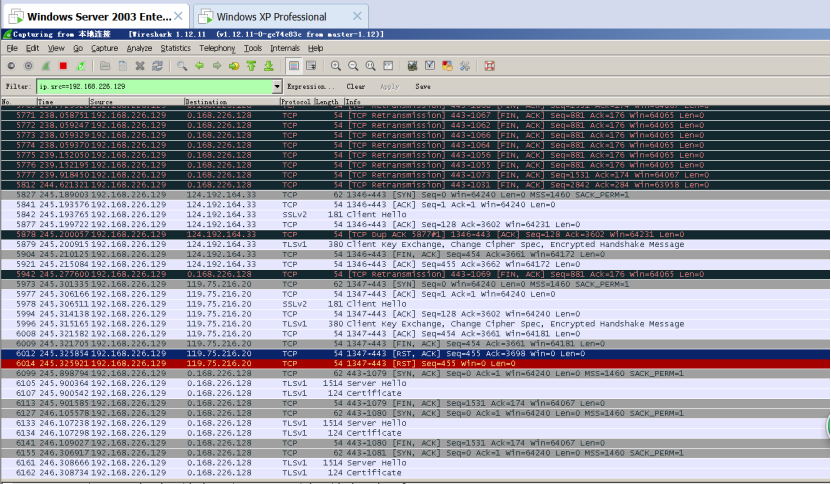Viewport: 831px width, 484px height.
Task: Edit display filters icon
Action: click(430, 66)
